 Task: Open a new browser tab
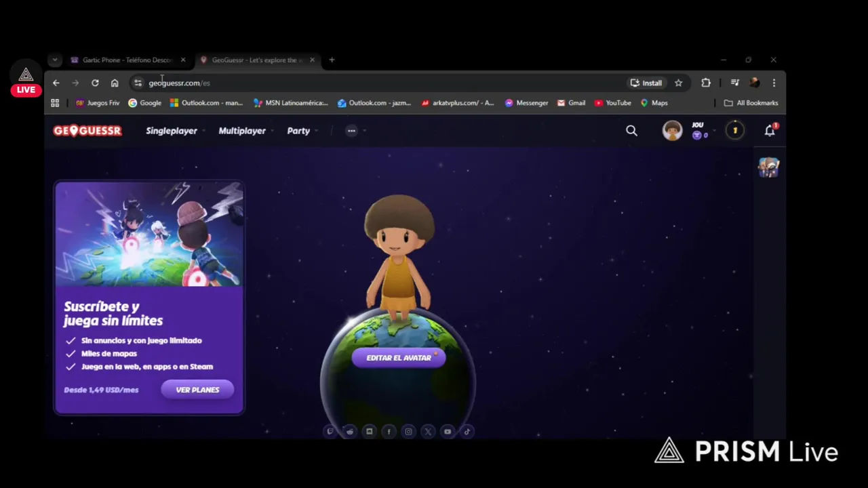(332, 60)
